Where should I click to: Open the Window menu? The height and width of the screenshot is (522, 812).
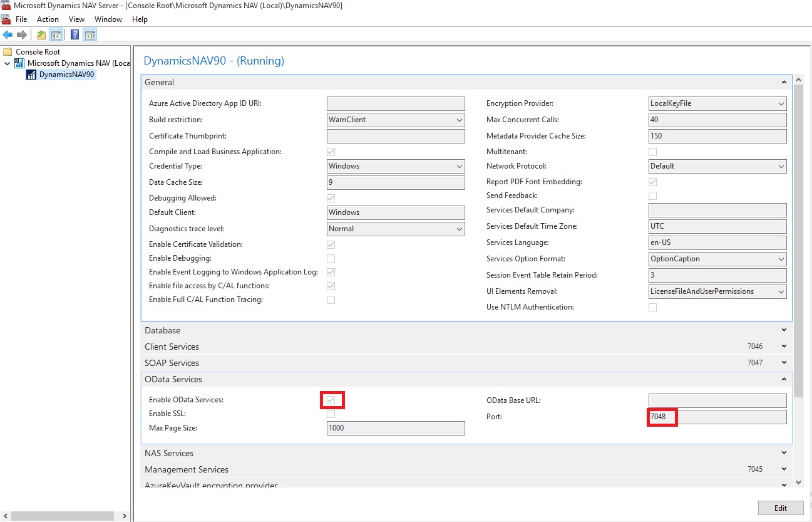pos(108,19)
